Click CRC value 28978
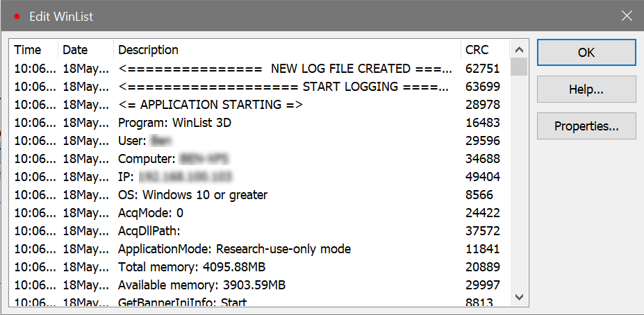Screen dimensions: 644x315 (483, 105)
